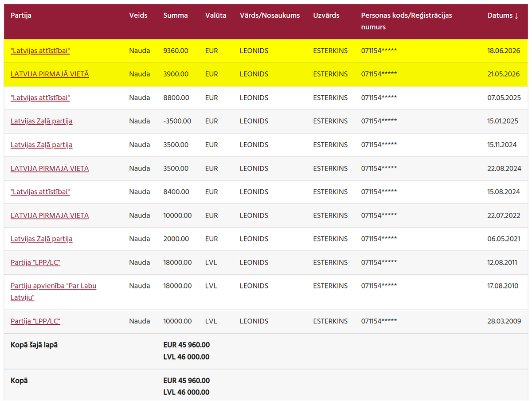Click 3500.00 amount in the 22.08.2024 row
The image size is (532, 401).
coord(176,168)
